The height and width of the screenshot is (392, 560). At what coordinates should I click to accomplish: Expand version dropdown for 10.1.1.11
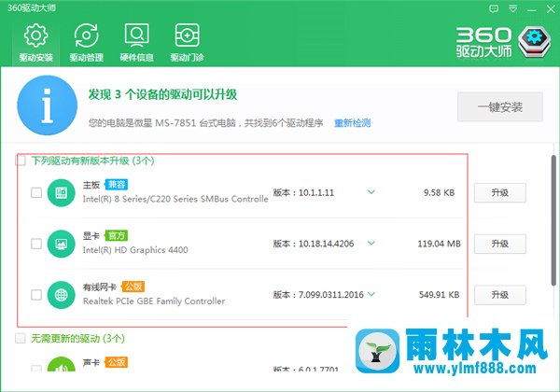371,192
